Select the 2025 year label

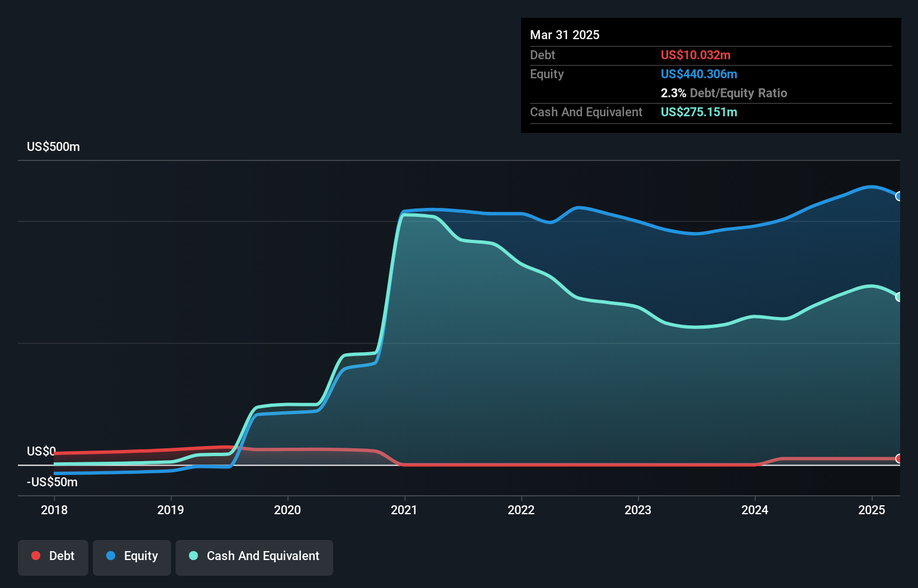tap(871, 510)
